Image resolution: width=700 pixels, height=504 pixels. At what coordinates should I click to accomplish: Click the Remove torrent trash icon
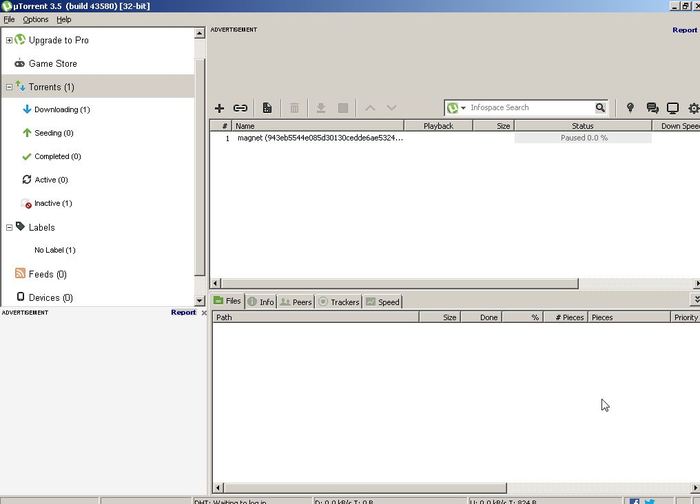pyautogui.click(x=294, y=108)
